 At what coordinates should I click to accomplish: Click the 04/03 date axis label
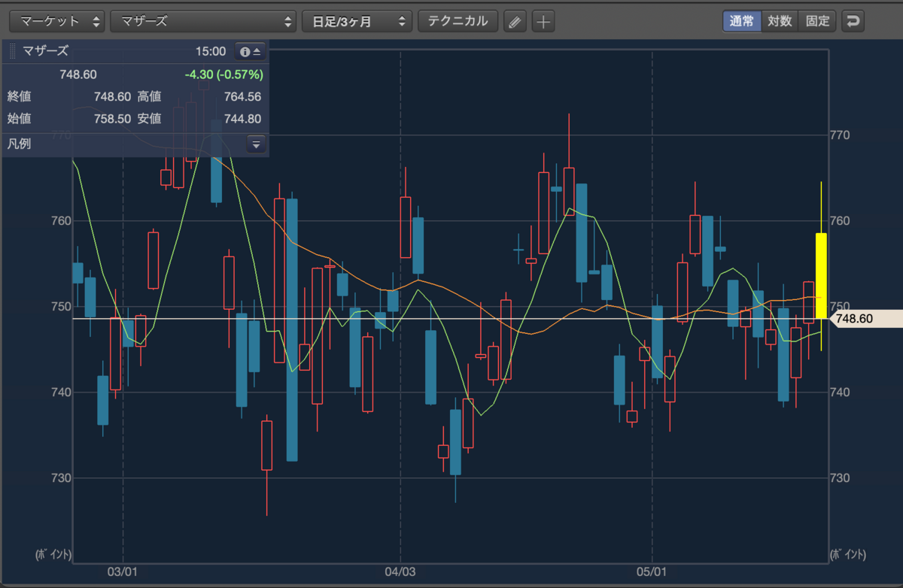(x=400, y=572)
